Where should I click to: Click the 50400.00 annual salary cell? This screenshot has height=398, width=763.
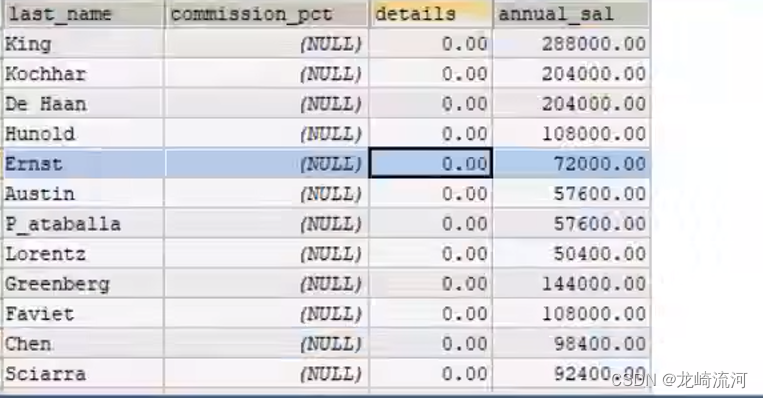point(571,253)
